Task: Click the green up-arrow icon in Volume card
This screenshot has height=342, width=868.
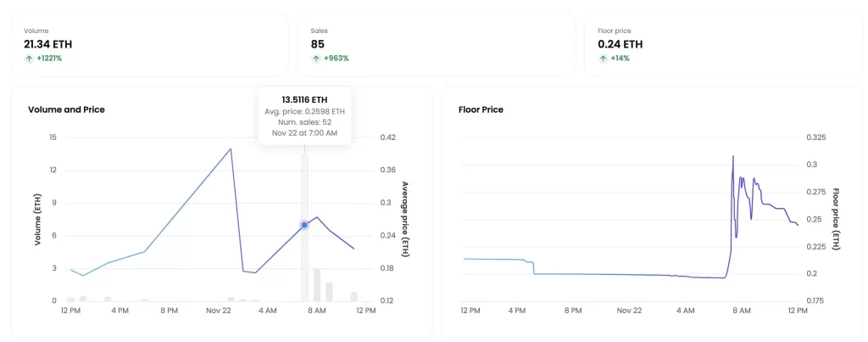Action: (x=28, y=59)
